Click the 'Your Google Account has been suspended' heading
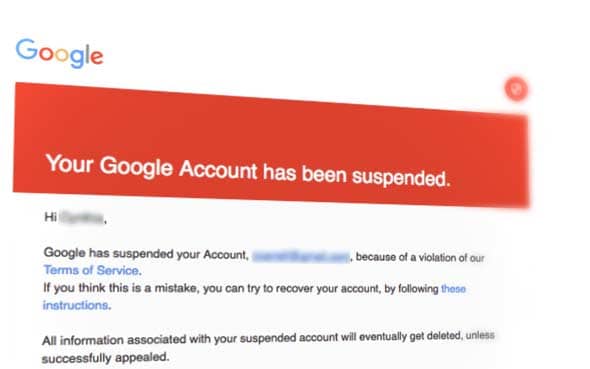Image resolution: width=590 pixels, height=369 pixels. 248,170
